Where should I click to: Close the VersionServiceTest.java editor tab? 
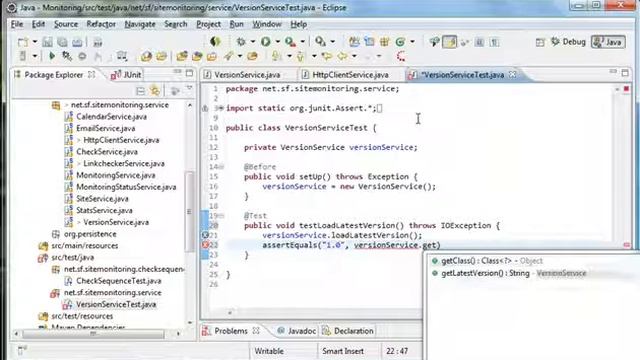coord(512,75)
